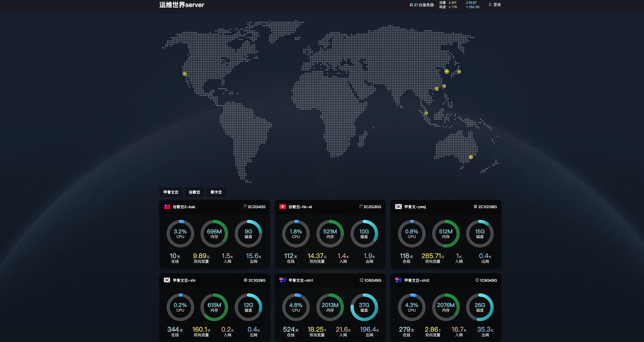Image resolution: width=644 pixels, height=342 pixels.
Task: Click the OS icon beside 2C2G40G
Action: [x=245, y=207]
